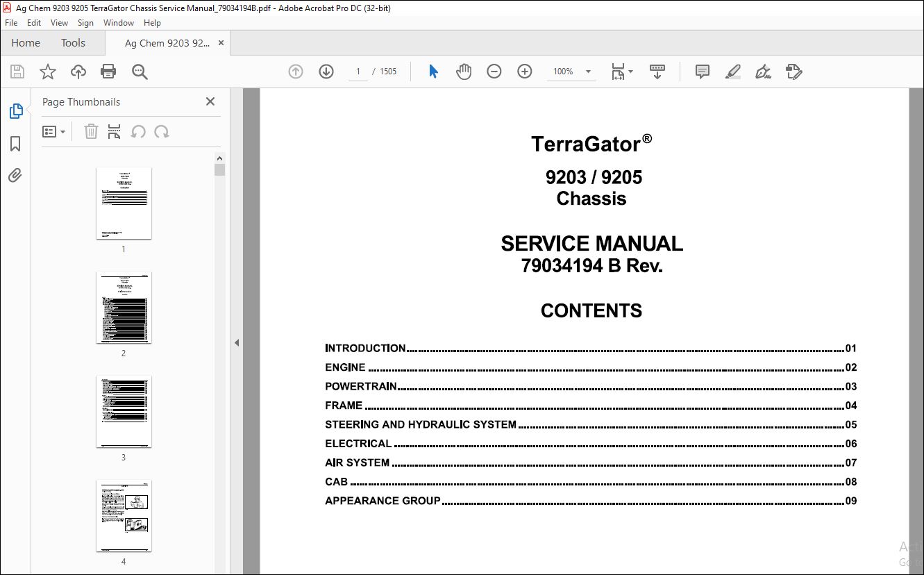
Task: Click the ENGINE contents entry
Action: 591,367
